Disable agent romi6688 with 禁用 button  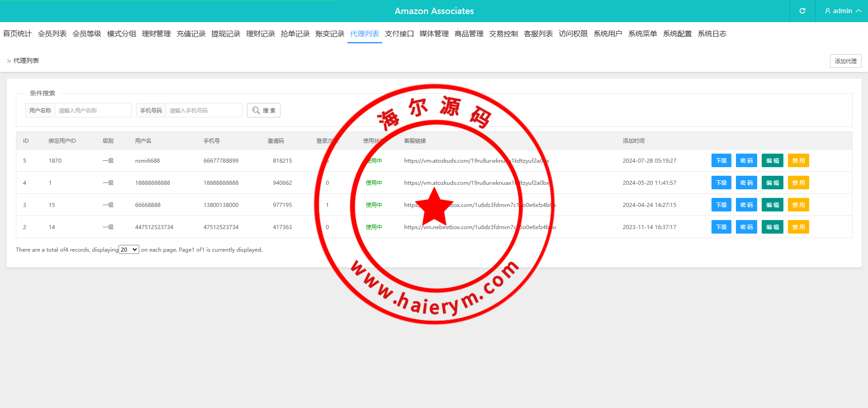click(x=798, y=161)
